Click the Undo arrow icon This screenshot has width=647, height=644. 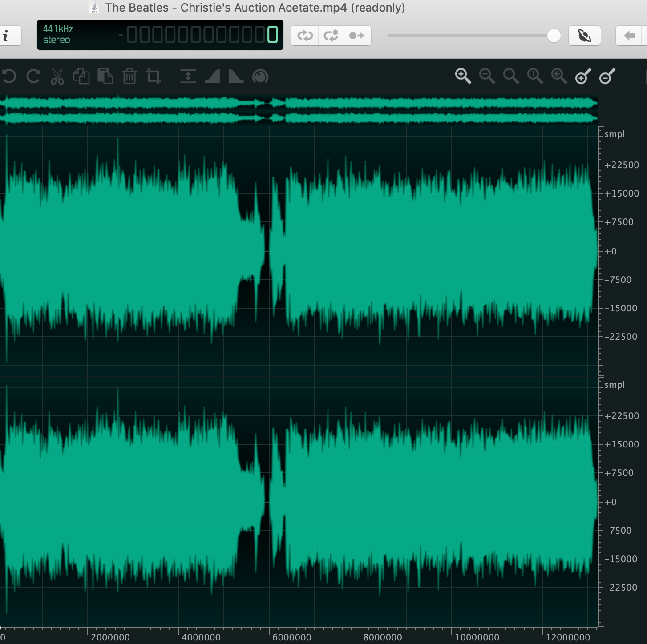9,76
